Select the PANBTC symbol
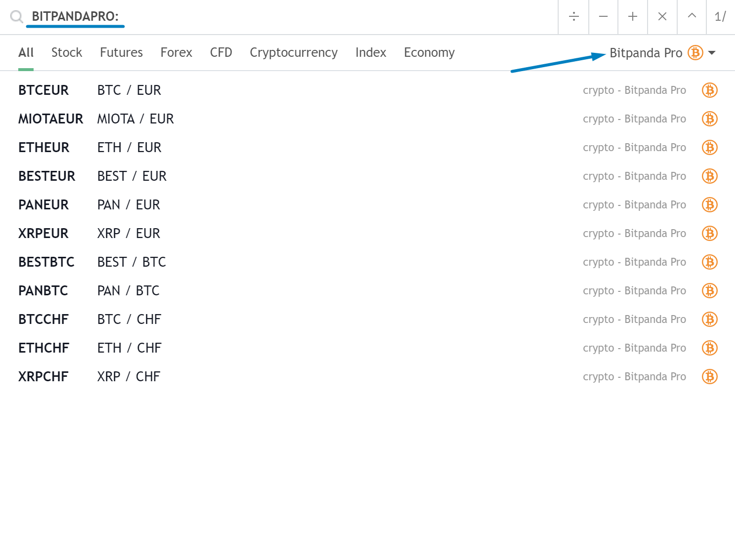Viewport: 735px width, 560px height. coord(43,291)
